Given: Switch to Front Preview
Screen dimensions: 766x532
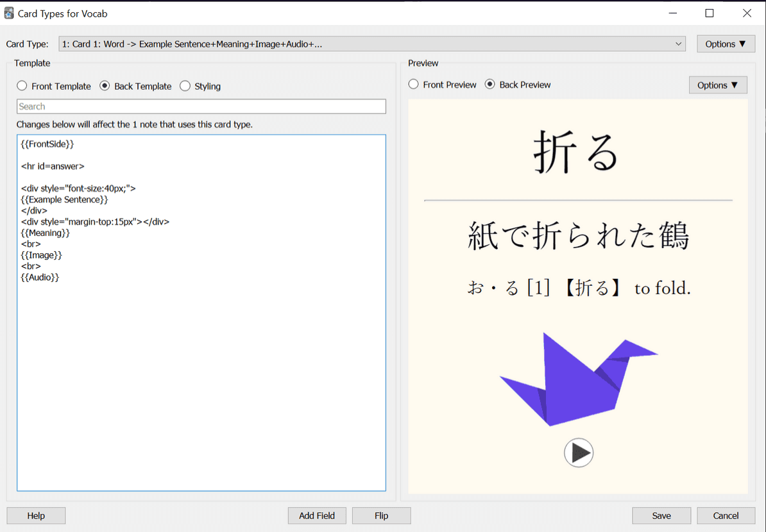Looking at the screenshot, I should pyautogui.click(x=413, y=85).
